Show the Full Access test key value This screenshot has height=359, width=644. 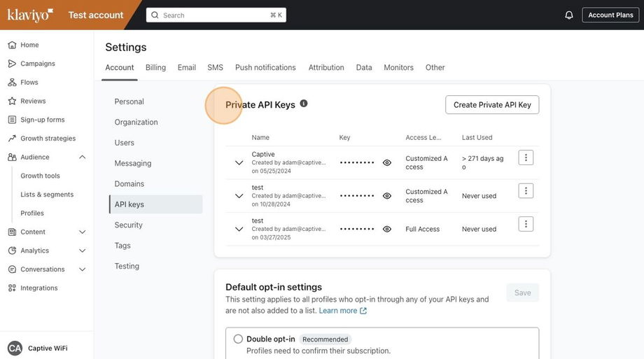(387, 229)
